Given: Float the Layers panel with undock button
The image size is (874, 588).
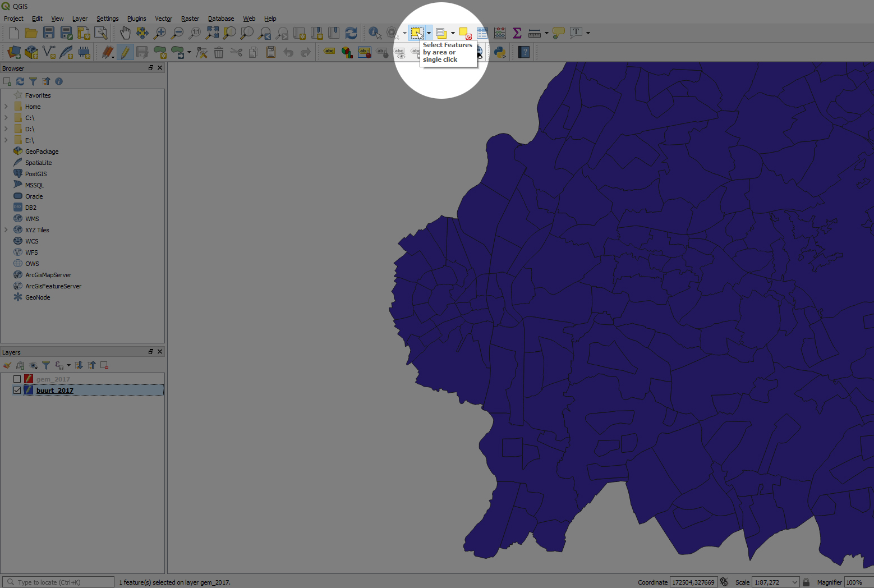Looking at the screenshot, I should (x=150, y=352).
